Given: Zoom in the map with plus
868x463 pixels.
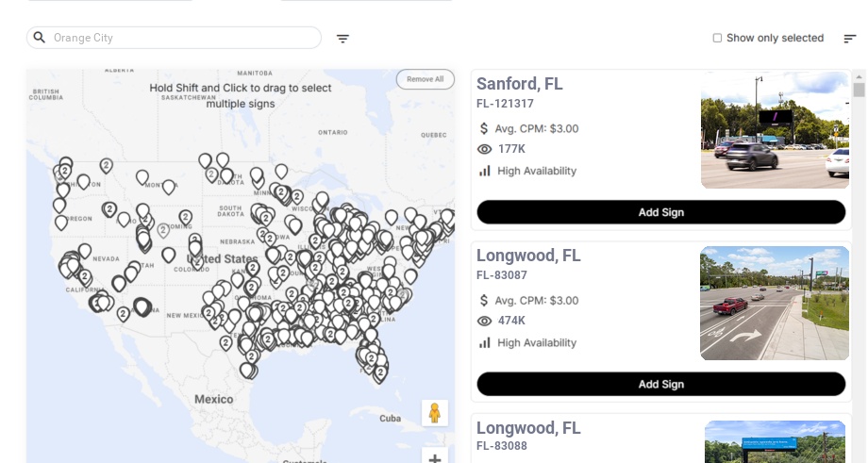Looking at the screenshot, I should tap(435, 458).
